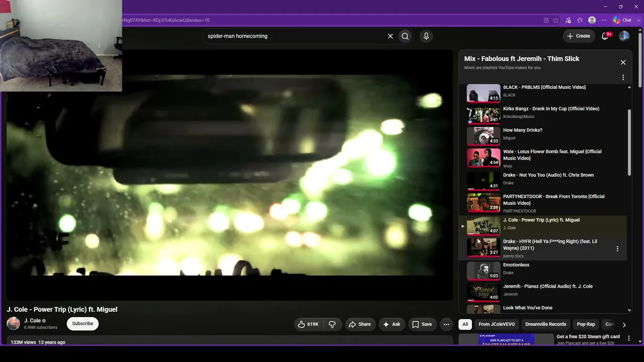Share this video
644x362 pixels.
360,324
